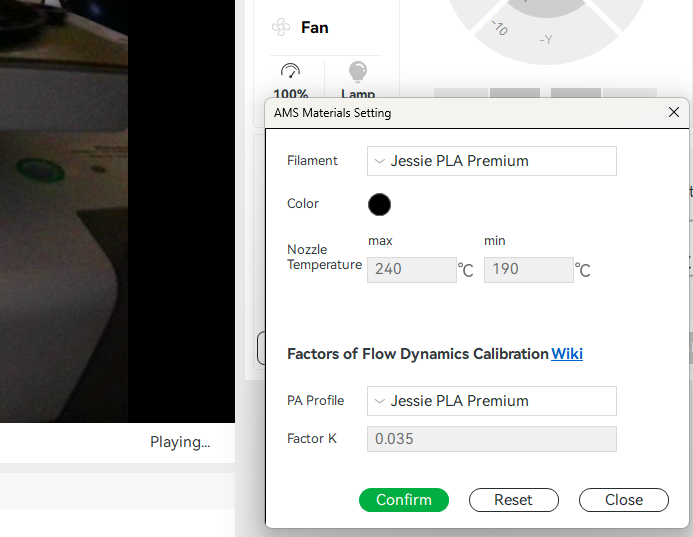The height and width of the screenshot is (537, 693).
Task: Close the AMS Materials Setting dialog with X
Action: (674, 112)
